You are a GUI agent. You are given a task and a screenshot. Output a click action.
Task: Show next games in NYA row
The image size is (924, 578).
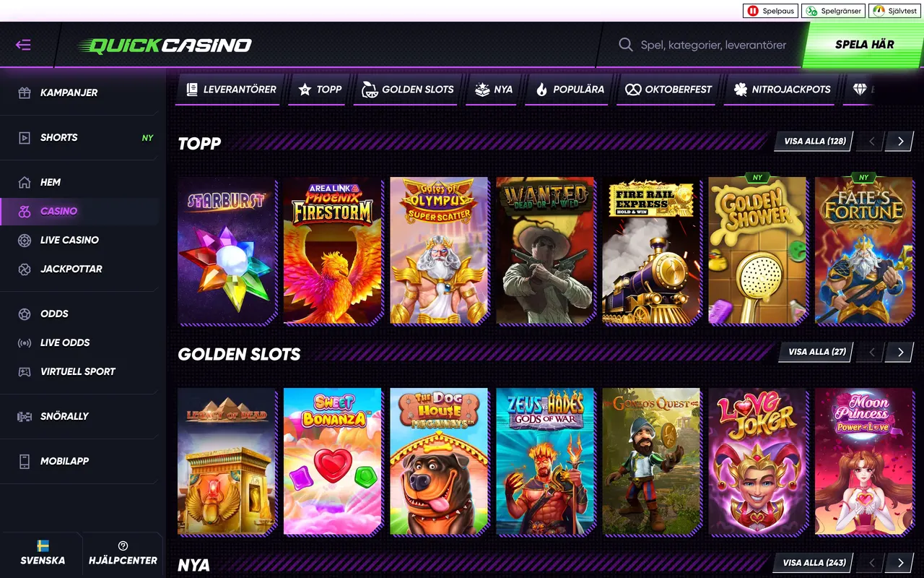tap(900, 563)
